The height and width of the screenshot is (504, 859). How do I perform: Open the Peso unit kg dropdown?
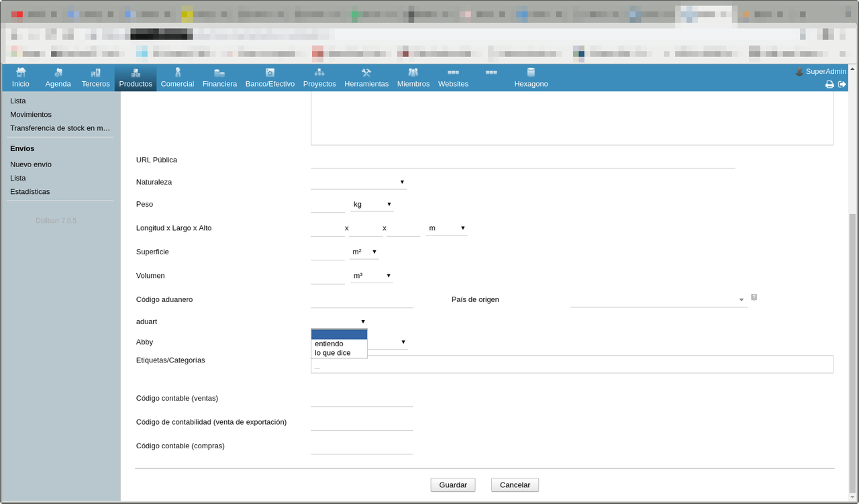[372, 204]
